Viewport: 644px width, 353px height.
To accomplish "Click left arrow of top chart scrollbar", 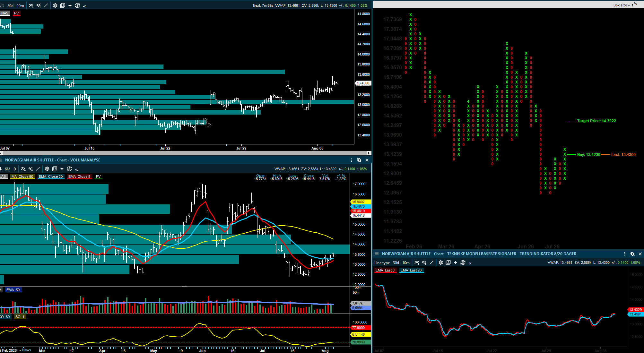I will [1, 153].
